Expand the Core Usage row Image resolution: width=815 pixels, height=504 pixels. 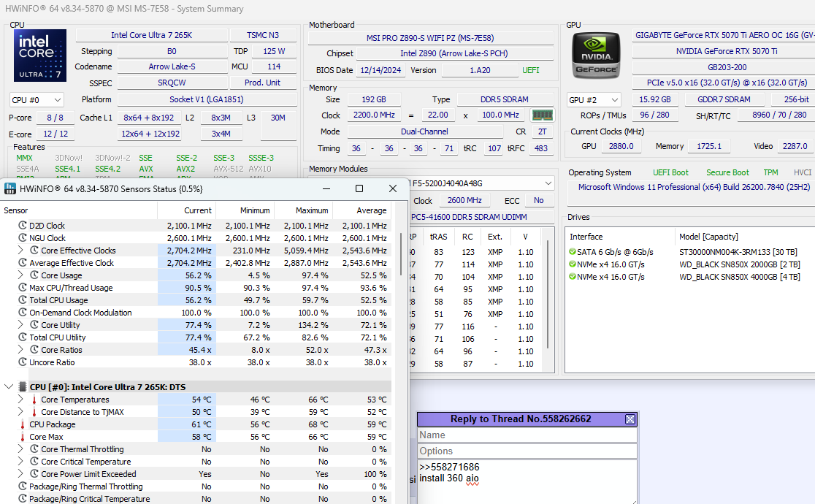click(20, 275)
